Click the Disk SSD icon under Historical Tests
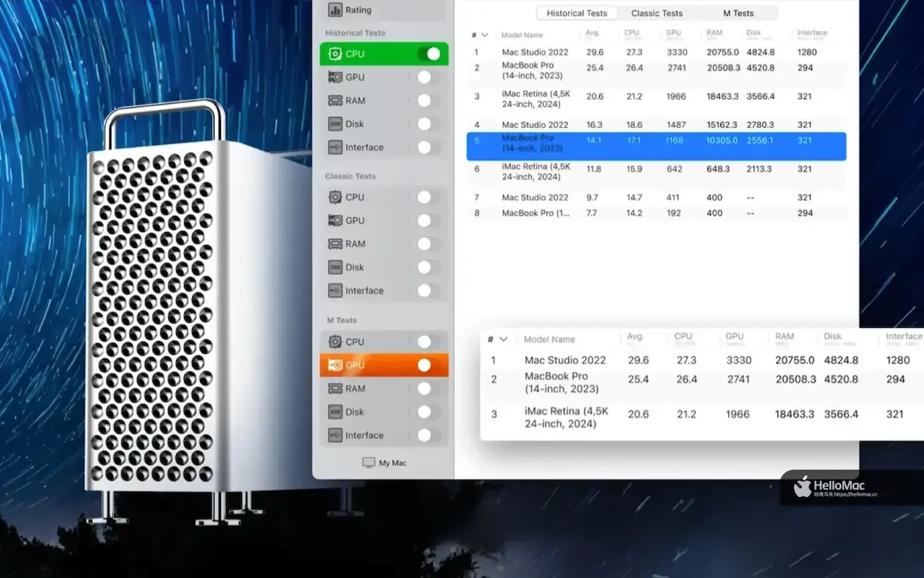The image size is (924, 578). 335,124
